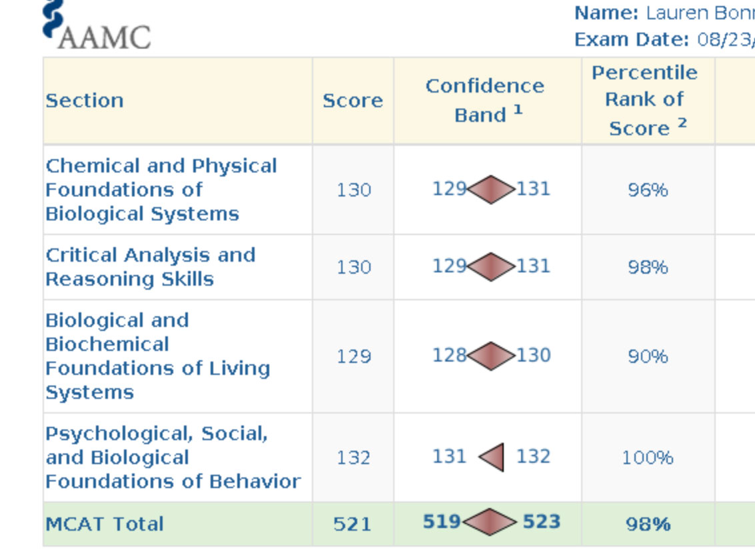This screenshot has height=560, width=755.
Task: Click the 100% percentile rank value
Action: [x=647, y=458]
